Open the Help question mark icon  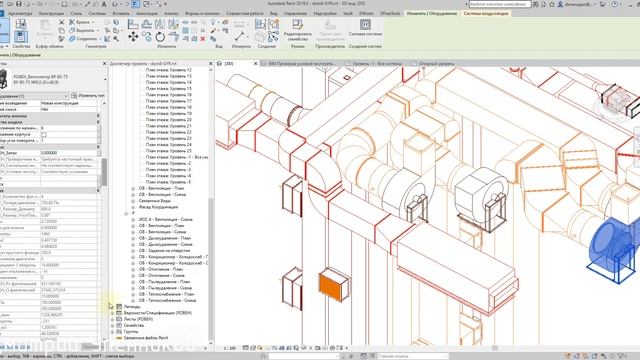[615, 4]
